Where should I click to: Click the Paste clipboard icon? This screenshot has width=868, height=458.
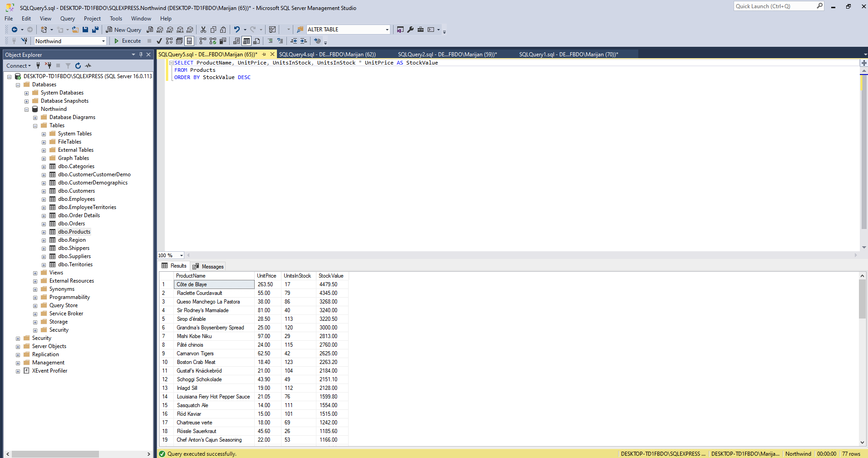pyautogui.click(x=223, y=30)
